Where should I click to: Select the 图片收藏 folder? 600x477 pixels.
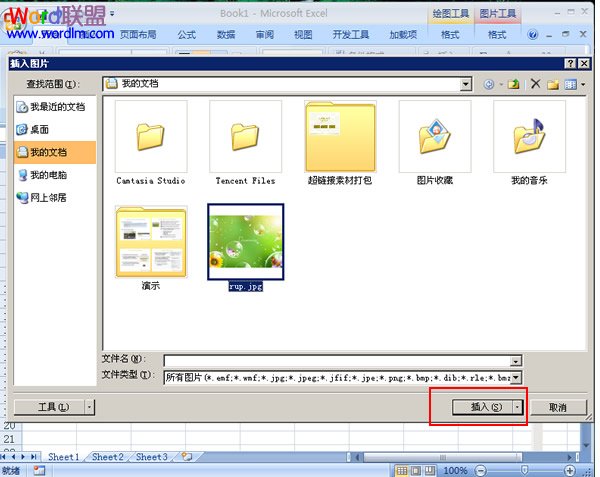(x=435, y=143)
